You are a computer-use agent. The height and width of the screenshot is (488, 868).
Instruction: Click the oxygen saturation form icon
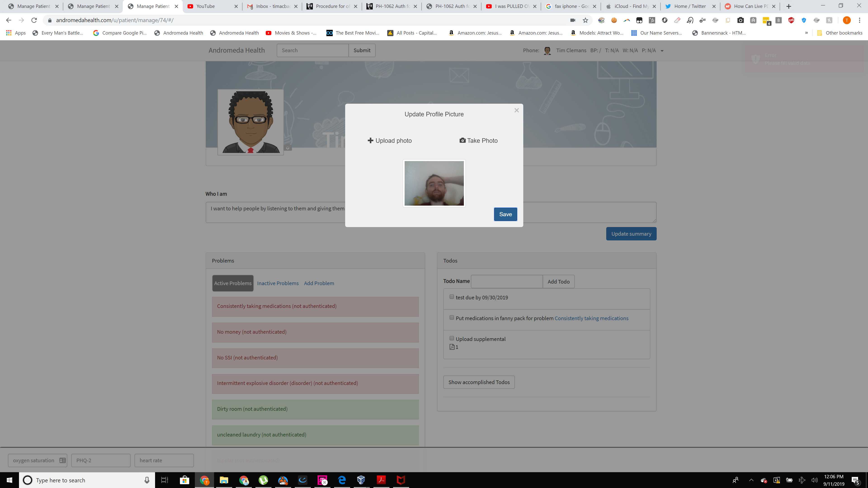click(63, 460)
